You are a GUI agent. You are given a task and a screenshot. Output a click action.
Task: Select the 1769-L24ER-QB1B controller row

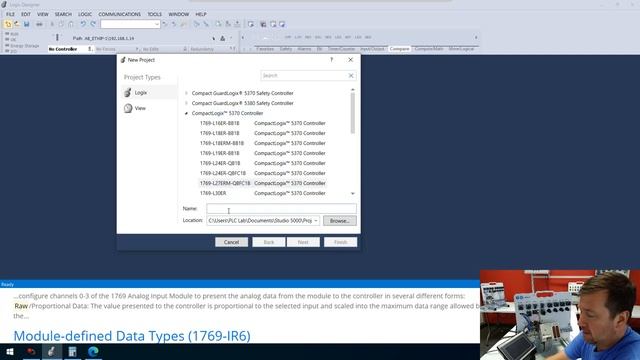(262, 163)
